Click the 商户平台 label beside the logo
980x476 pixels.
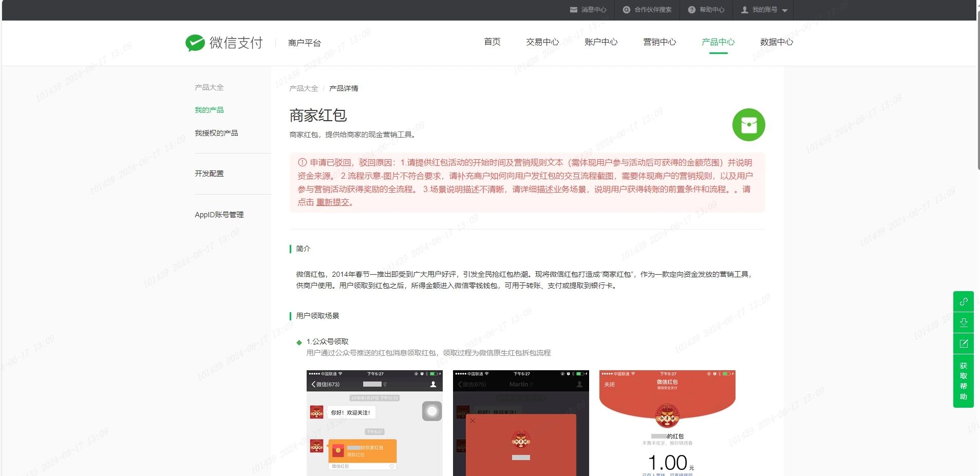click(x=305, y=43)
